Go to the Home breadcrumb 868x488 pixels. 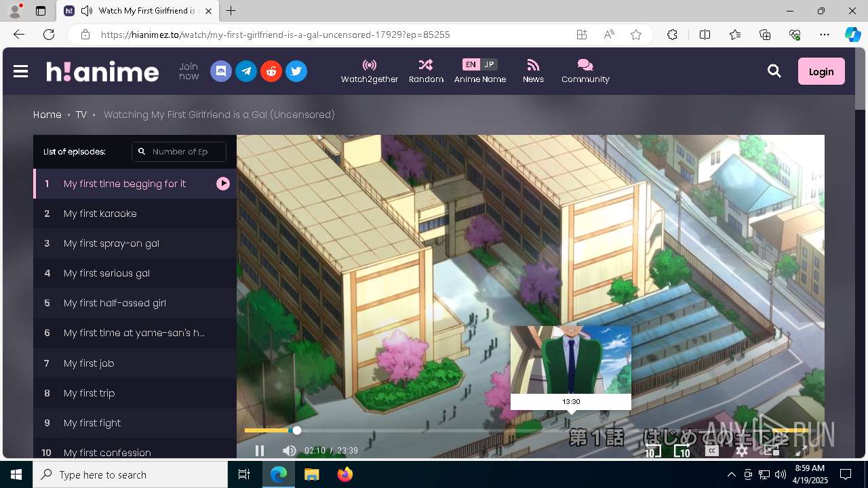point(47,115)
